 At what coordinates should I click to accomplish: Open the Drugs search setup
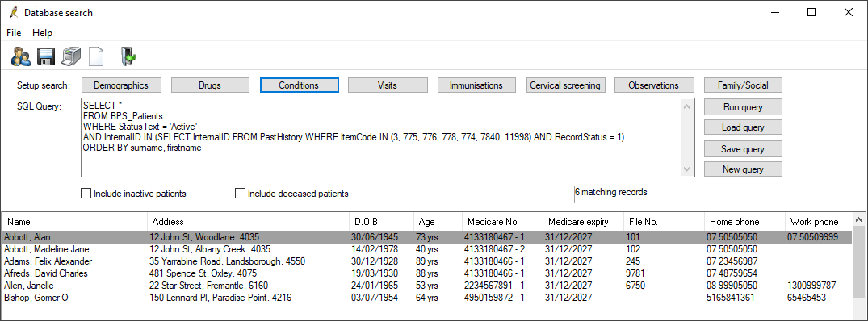click(x=210, y=85)
